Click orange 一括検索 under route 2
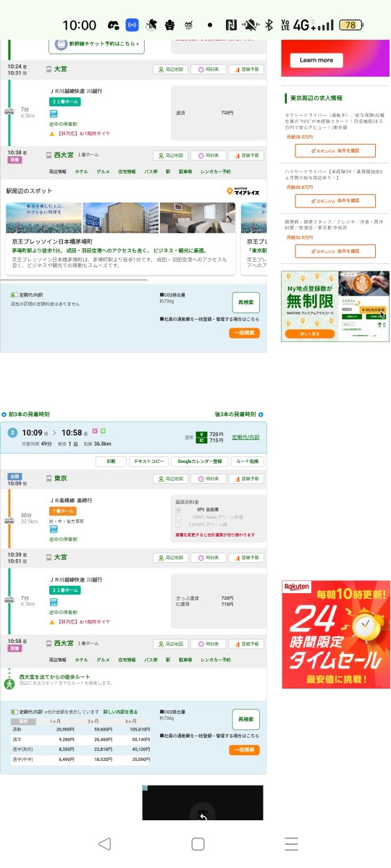The image size is (391, 868). coord(244,750)
